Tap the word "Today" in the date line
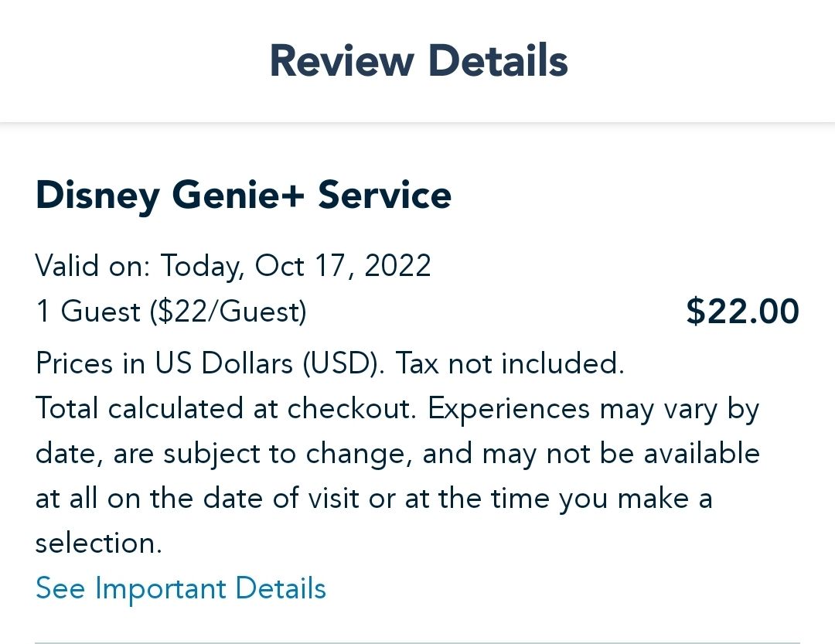 pyautogui.click(x=202, y=266)
